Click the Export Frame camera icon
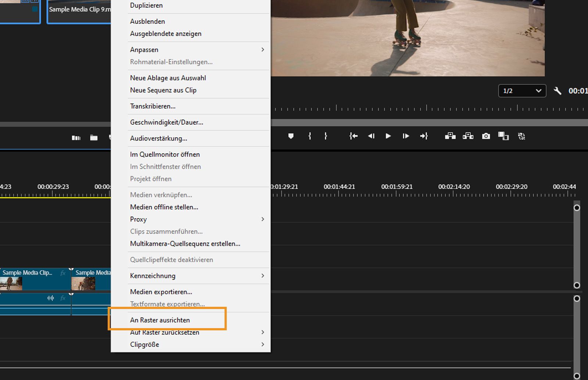This screenshot has height=380, width=588. pyautogui.click(x=486, y=136)
